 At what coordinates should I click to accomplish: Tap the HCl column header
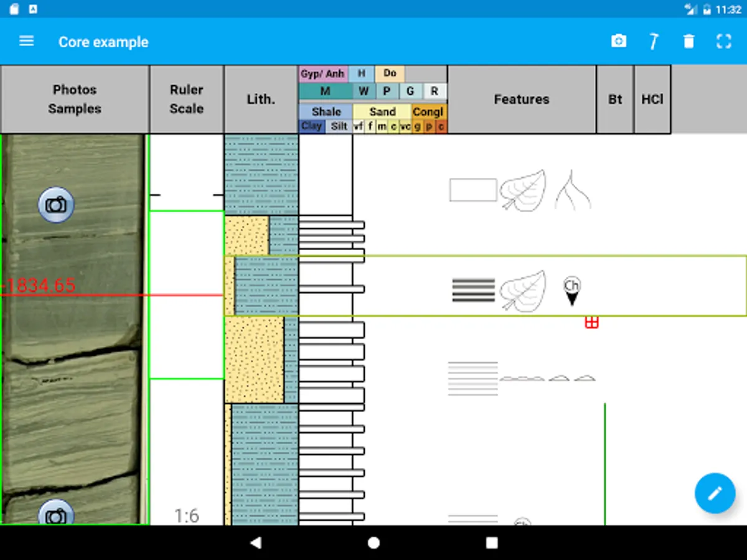(652, 99)
